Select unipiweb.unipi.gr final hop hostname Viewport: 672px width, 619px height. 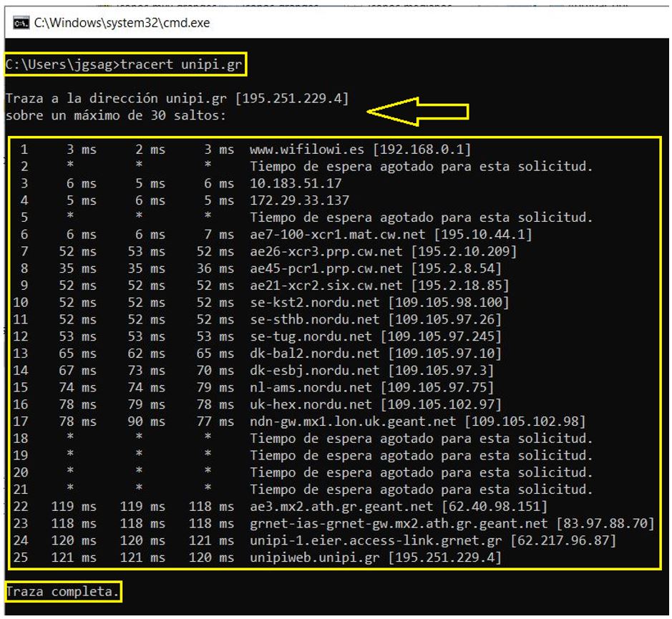[x=315, y=557]
